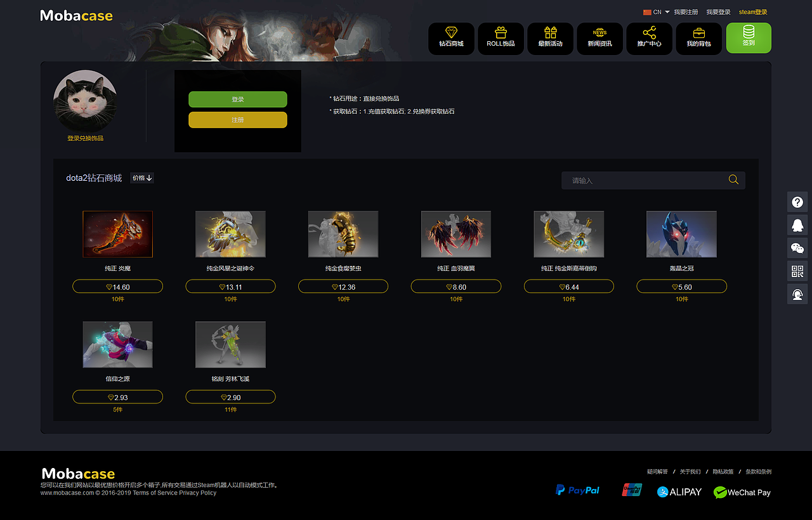This screenshot has width=812, height=520.
Task: Click the 疑问解答 footer link
Action: click(657, 472)
